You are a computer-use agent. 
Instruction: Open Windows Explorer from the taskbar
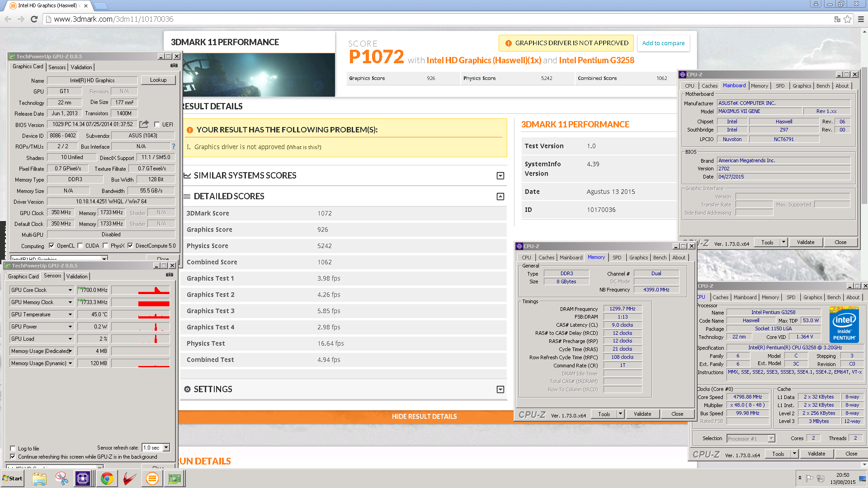39,479
